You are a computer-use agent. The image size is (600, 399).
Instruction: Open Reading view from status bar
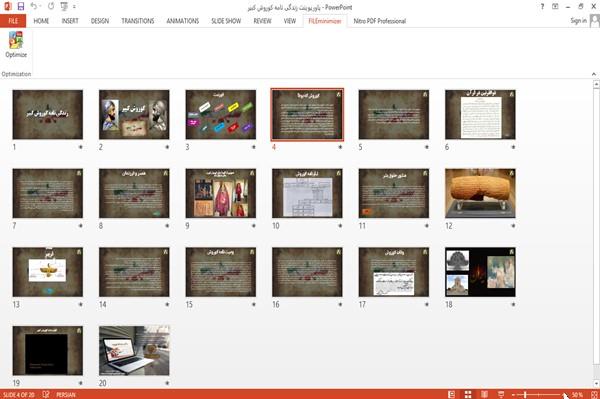pos(484,394)
